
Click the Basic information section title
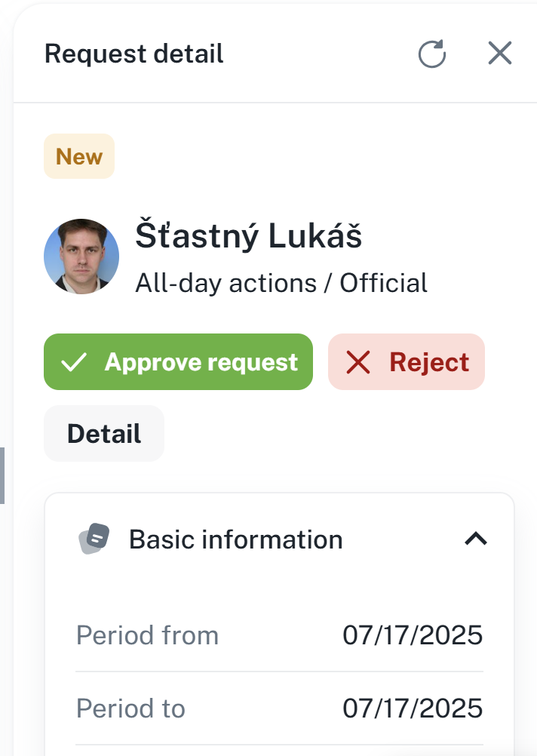tap(236, 539)
